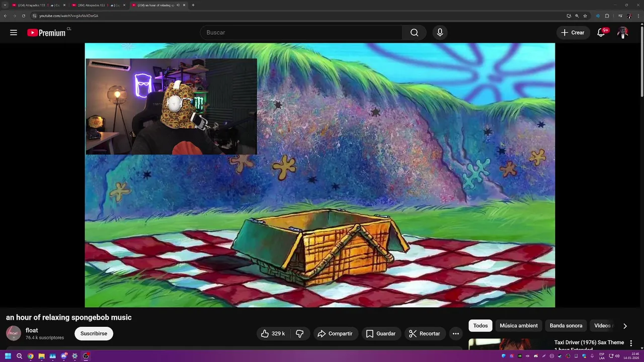The image size is (644, 362).
Task: Open Windows taskbar search
Action: click(19, 356)
